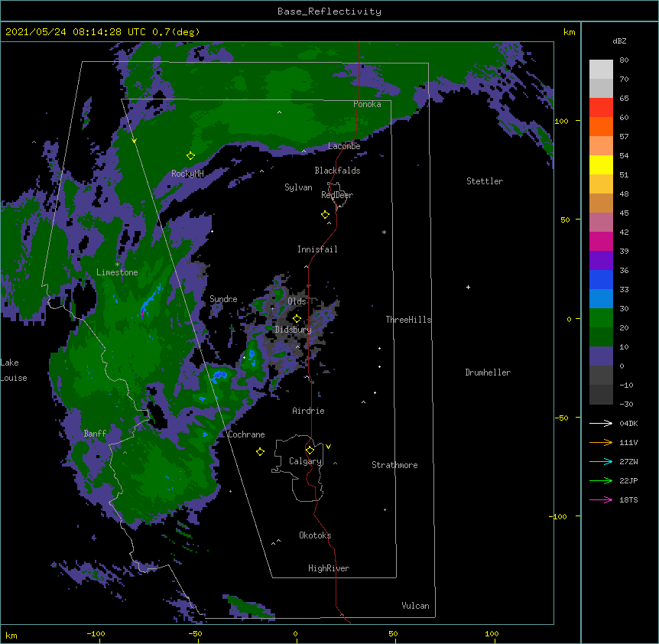Image resolution: width=659 pixels, height=644 pixels.
Task: Click the Base_Reflectivity title
Action: click(x=329, y=11)
